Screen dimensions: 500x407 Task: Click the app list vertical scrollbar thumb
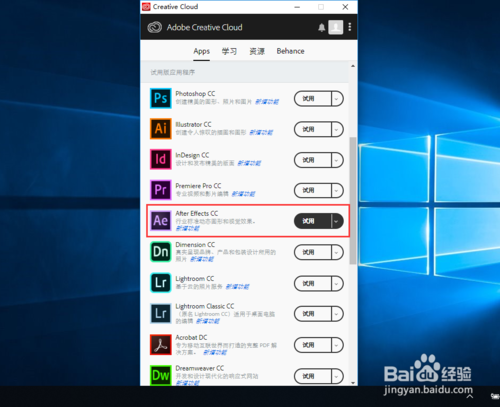pyautogui.click(x=353, y=200)
